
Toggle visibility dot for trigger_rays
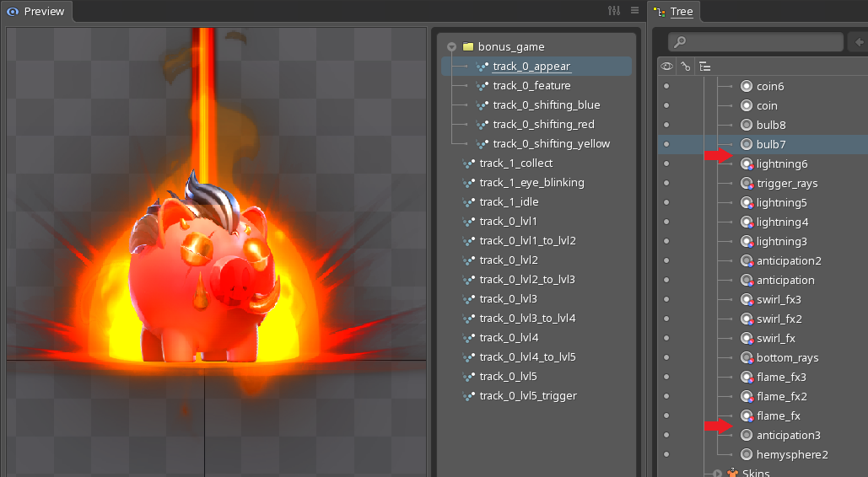(x=666, y=183)
